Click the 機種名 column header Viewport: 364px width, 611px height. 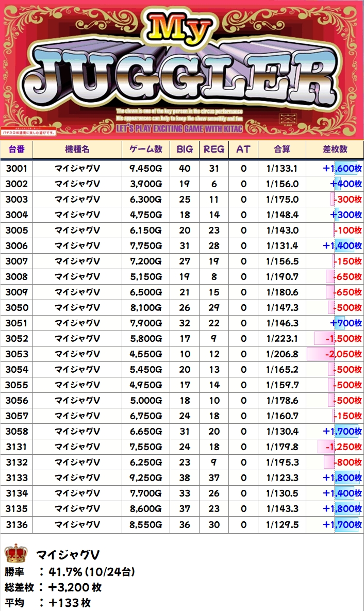click(x=77, y=149)
